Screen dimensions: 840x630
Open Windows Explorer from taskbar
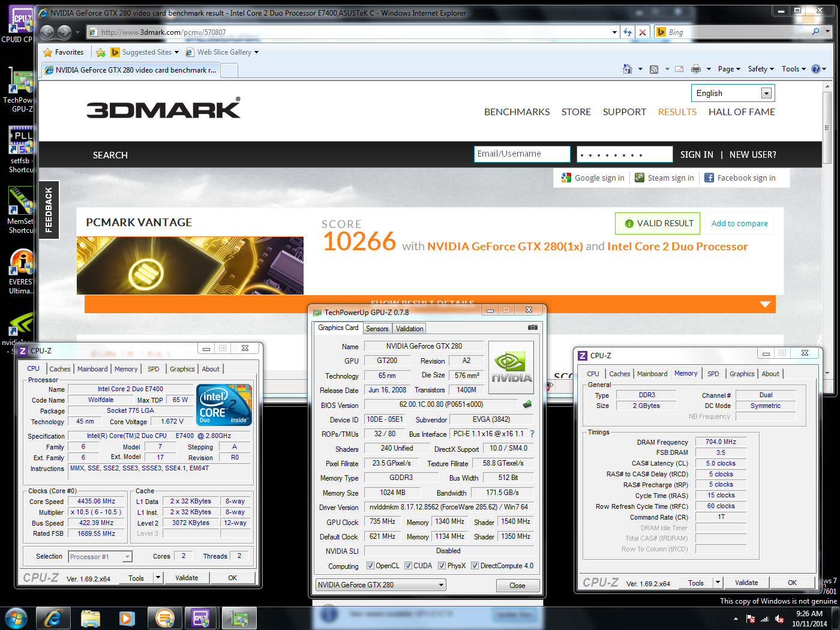tap(91, 618)
